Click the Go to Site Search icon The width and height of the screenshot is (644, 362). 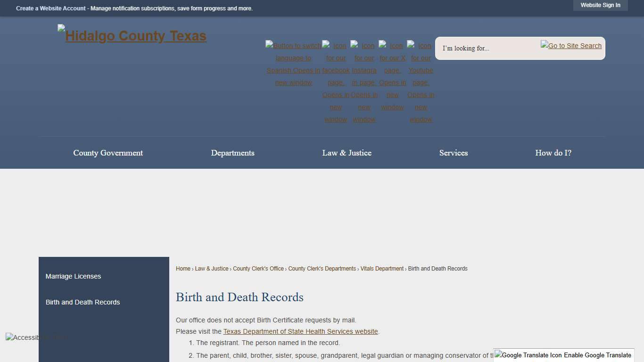coord(571,45)
